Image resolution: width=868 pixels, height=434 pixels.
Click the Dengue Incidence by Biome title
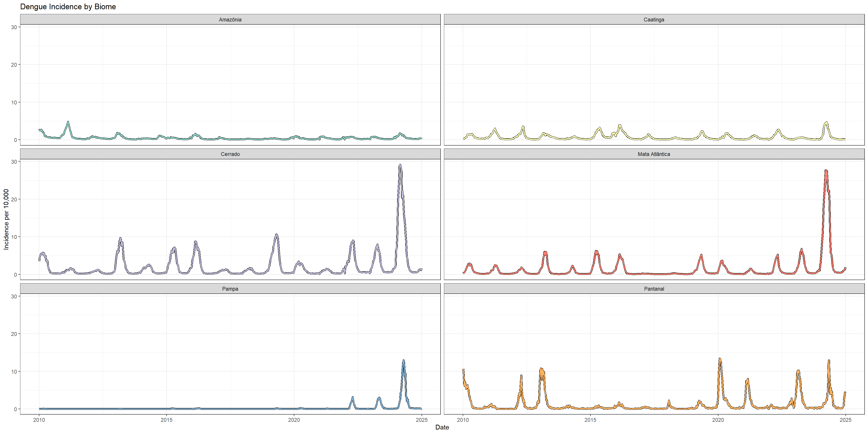[68, 7]
